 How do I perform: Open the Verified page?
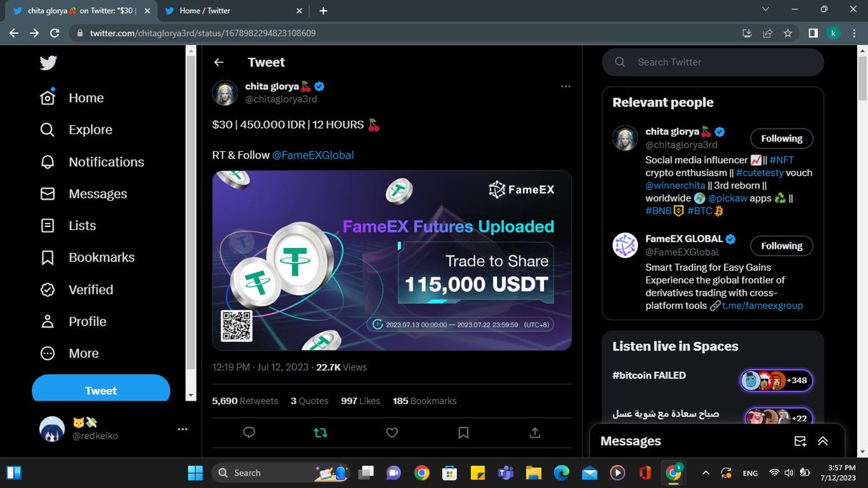[76, 289]
